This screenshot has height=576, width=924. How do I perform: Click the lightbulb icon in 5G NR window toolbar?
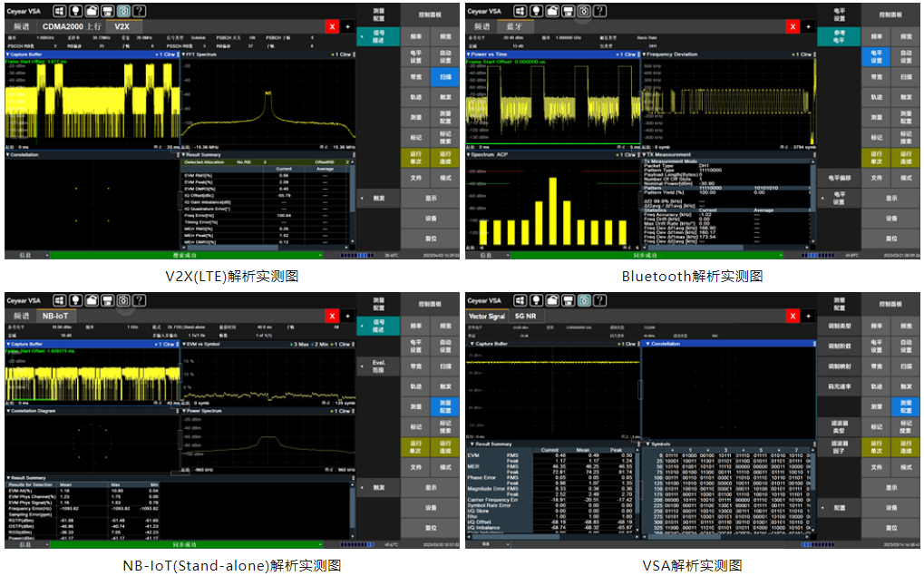536,300
